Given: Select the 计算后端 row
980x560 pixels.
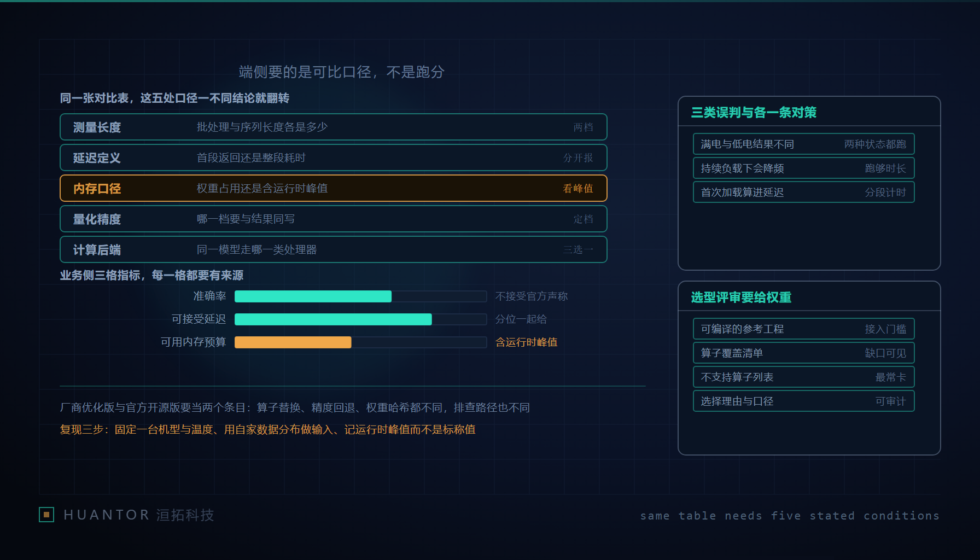Looking at the screenshot, I should (x=334, y=249).
